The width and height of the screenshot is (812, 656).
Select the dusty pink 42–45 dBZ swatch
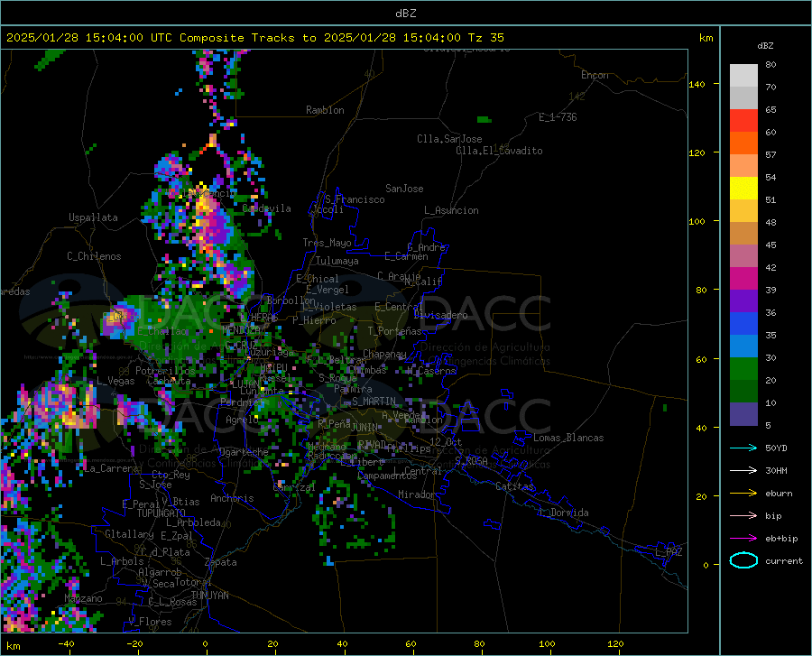(743, 256)
